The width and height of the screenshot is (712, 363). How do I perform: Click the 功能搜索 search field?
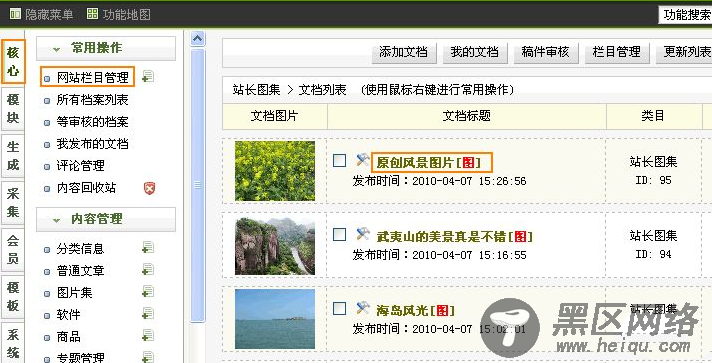[x=685, y=15]
